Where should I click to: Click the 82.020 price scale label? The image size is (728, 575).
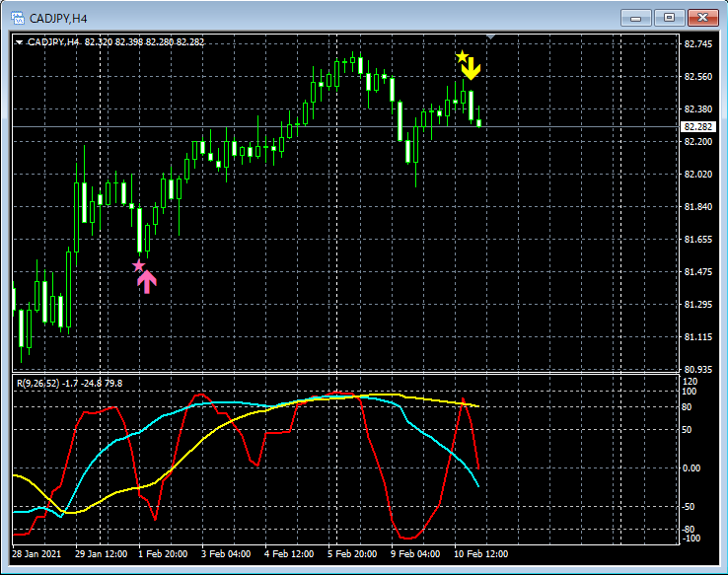point(697,174)
